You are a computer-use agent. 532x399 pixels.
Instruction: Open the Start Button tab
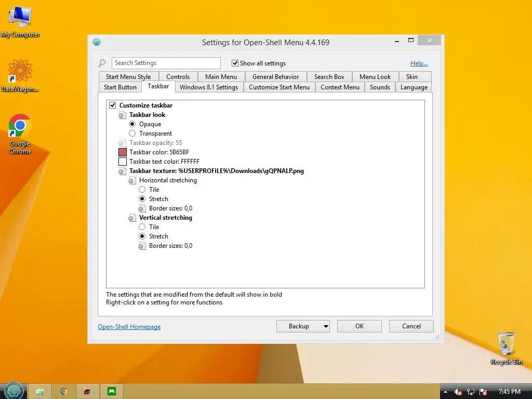tap(120, 87)
